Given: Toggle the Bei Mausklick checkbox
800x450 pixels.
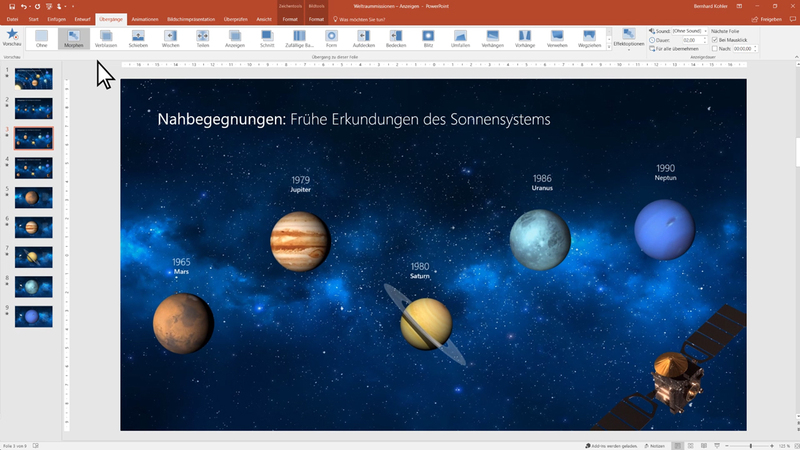Looking at the screenshot, I should (715, 40).
